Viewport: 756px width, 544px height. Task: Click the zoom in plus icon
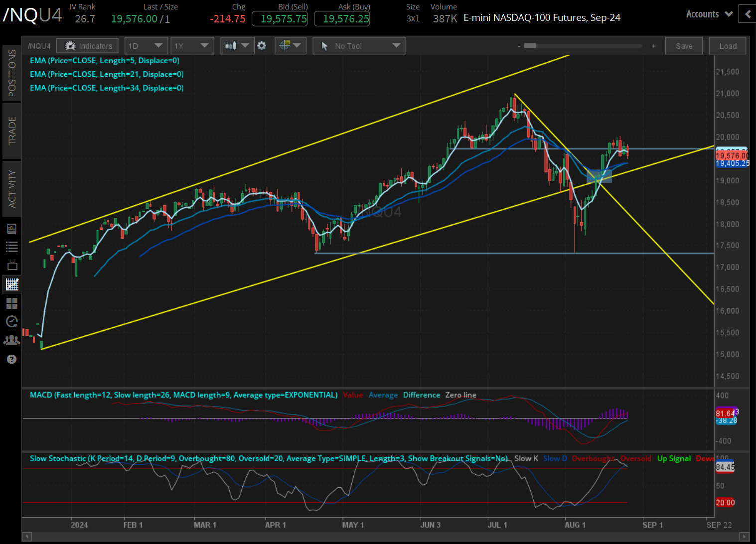654,46
